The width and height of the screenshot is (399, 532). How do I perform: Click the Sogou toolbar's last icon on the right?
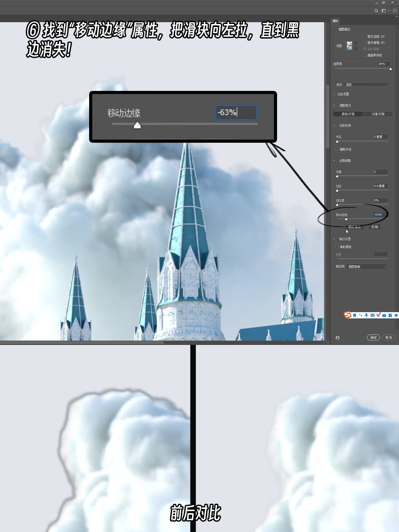[396, 315]
